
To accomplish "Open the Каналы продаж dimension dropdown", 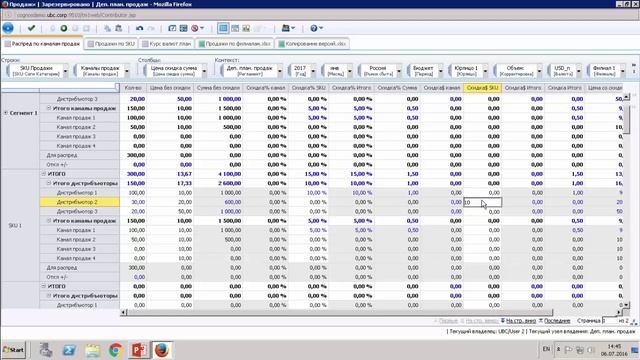I will (127, 71).
